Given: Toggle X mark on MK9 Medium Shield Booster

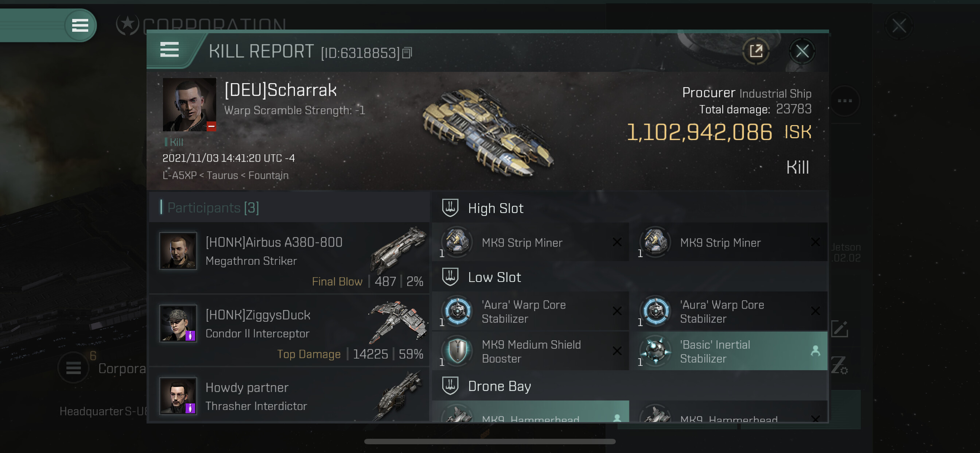Looking at the screenshot, I should click(x=617, y=351).
